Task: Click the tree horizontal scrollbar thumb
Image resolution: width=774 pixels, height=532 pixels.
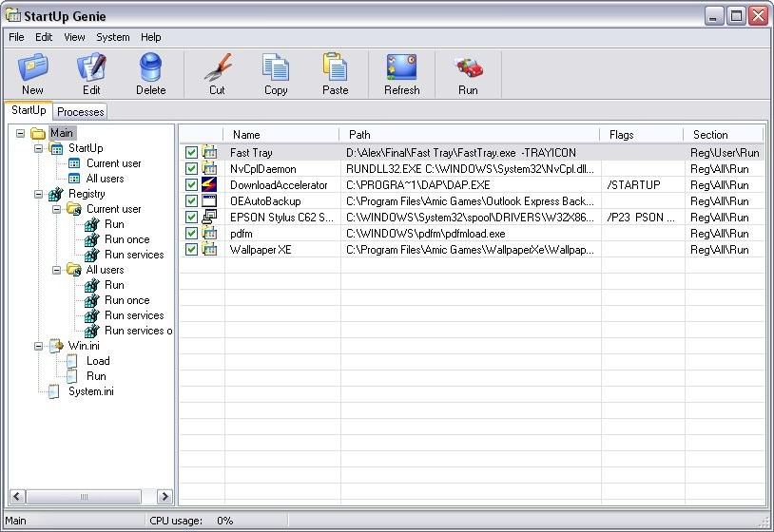Action: pos(84,496)
